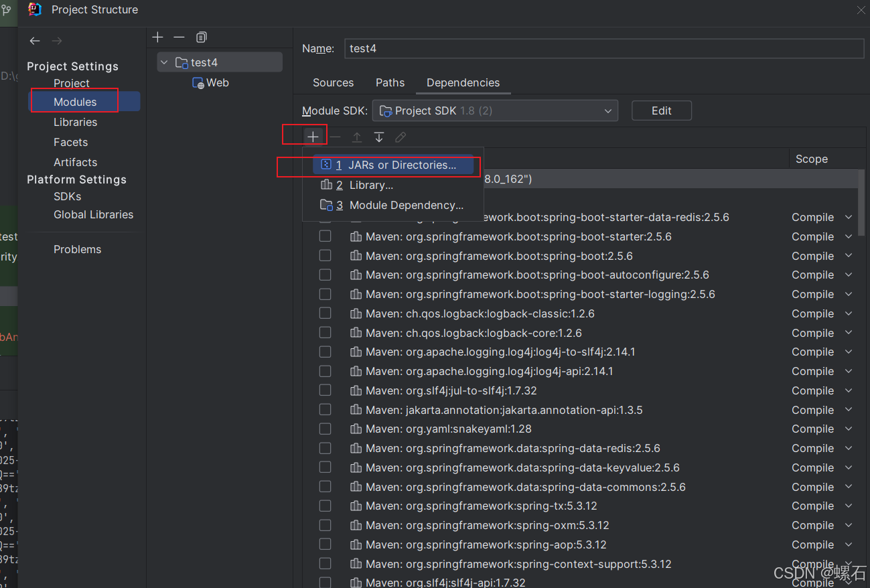Click the Scope column header
Screen dimensions: 870x588
pos(812,159)
